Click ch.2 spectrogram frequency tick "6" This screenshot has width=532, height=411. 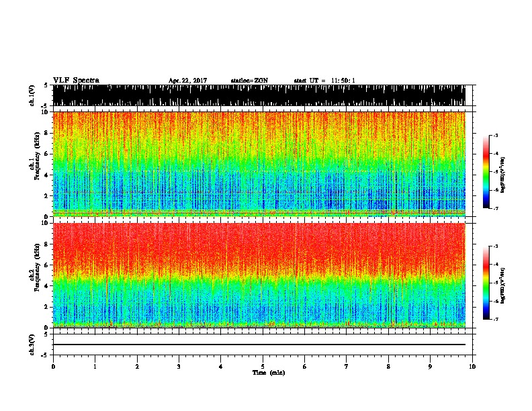[46, 265]
